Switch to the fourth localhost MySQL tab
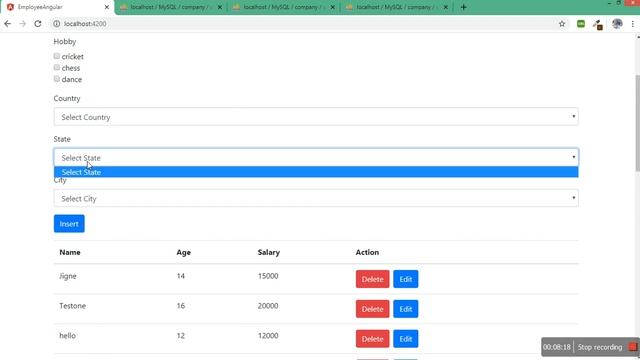The image size is (640, 360). (398, 7)
